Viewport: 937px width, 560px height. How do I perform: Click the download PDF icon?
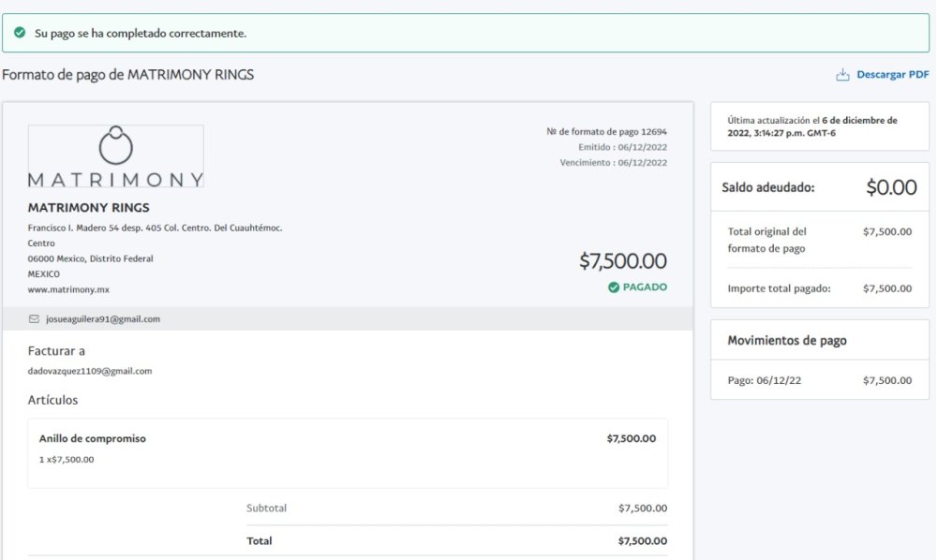(842, 75)
